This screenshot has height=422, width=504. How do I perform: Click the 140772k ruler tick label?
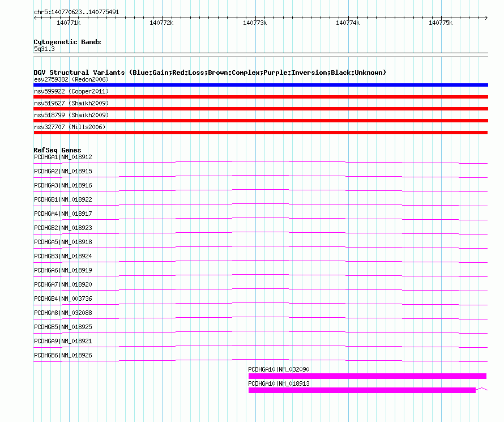[x=161, y=23]
